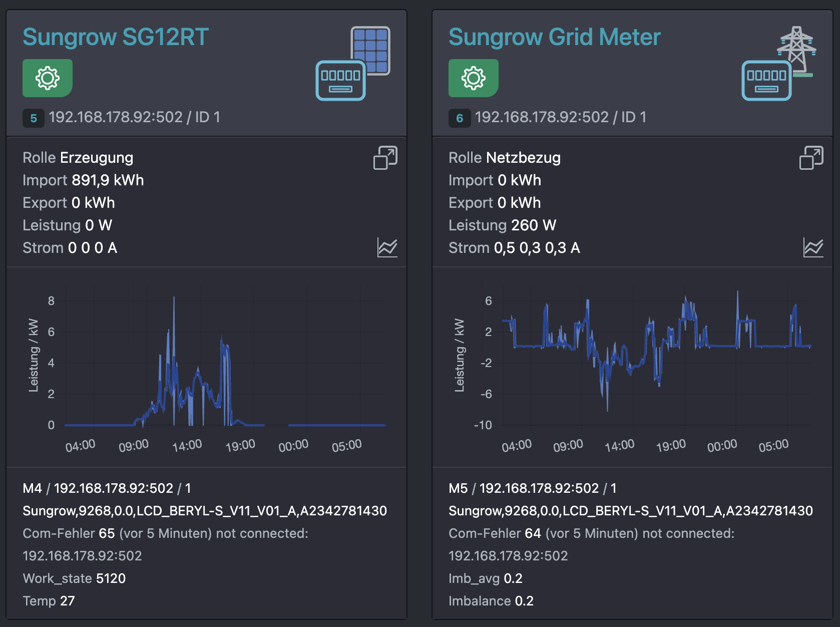Image resolution: width=840 pixels, height=627 pixels.
Task: Select Grid Meter address 192.168.178.92:502 / ID 1
Action: (561, 117)
